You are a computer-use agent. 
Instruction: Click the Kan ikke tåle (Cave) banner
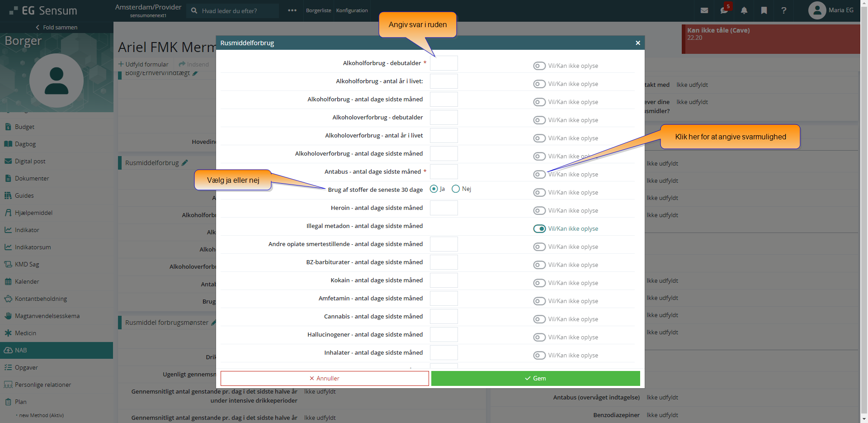click(x=771, y=39)
